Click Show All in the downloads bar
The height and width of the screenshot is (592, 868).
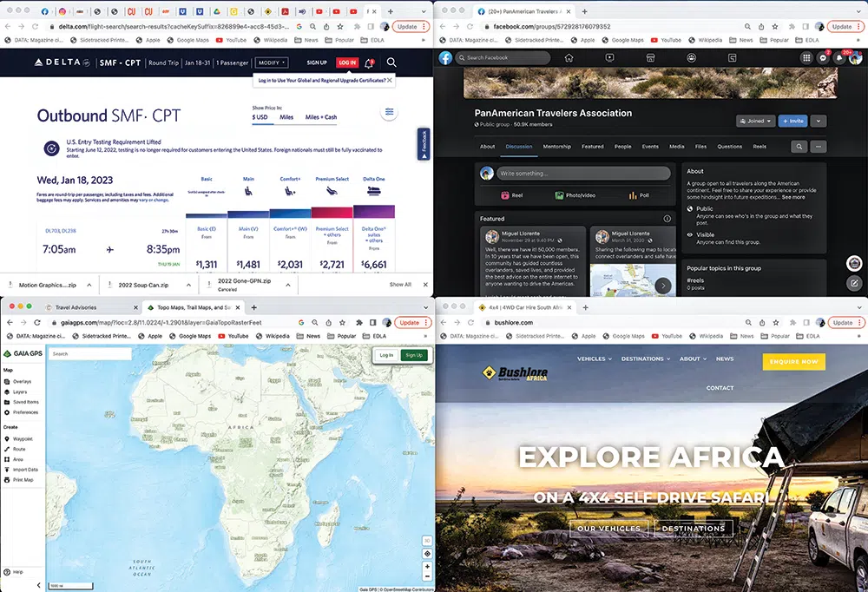click(x=400, y=285)
